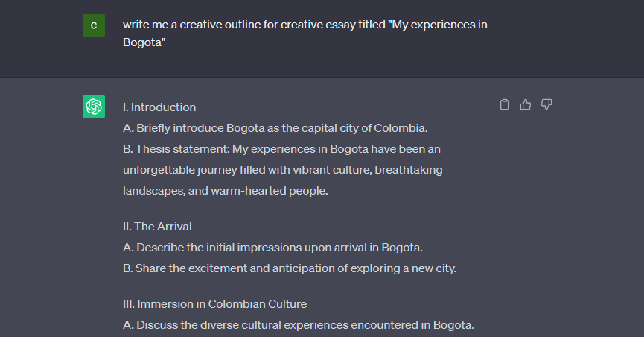
Task: Click the "II. The Arrival" heading
Action: click(x=157, y=226)
